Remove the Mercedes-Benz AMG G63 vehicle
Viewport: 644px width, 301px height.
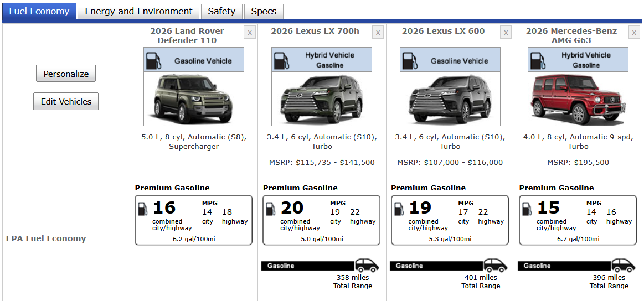634,33
